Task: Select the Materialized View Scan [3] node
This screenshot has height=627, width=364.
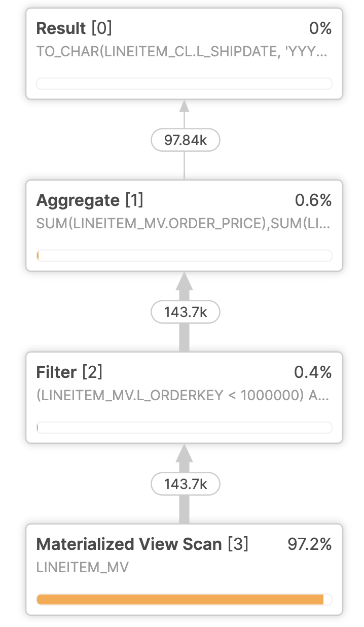Action: tap(142, 544)
